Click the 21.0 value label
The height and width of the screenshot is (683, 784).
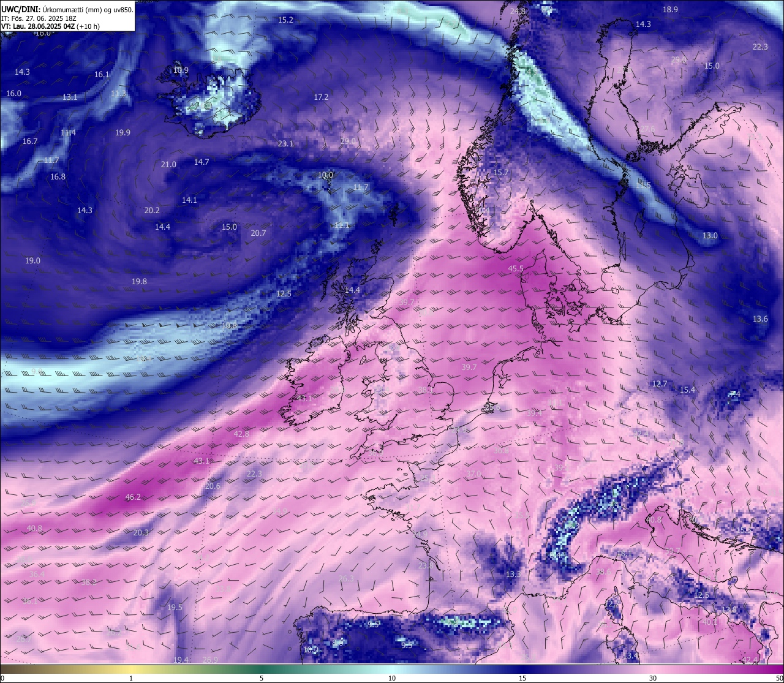[x=168, y=164]
